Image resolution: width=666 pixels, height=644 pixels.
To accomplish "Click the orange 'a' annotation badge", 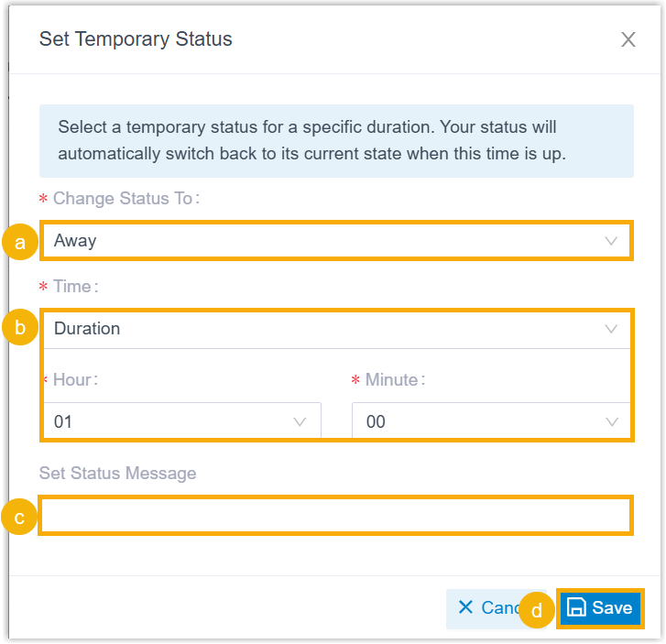I will tap(19, 242).
